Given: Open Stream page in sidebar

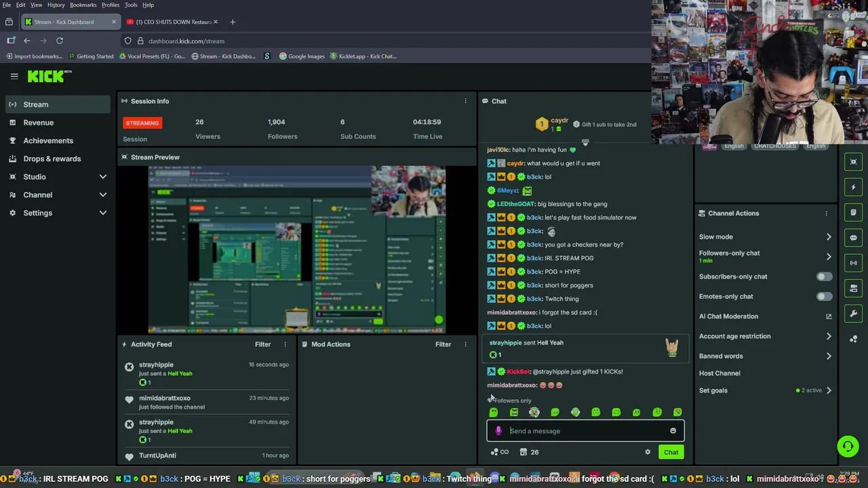Looking at the screenshot, I should tap(58, 104).
